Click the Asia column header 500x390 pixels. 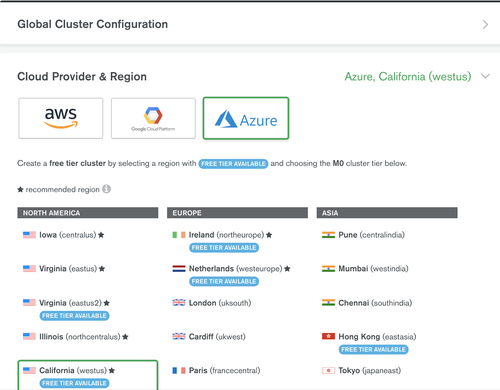click(x=387, y=213)
